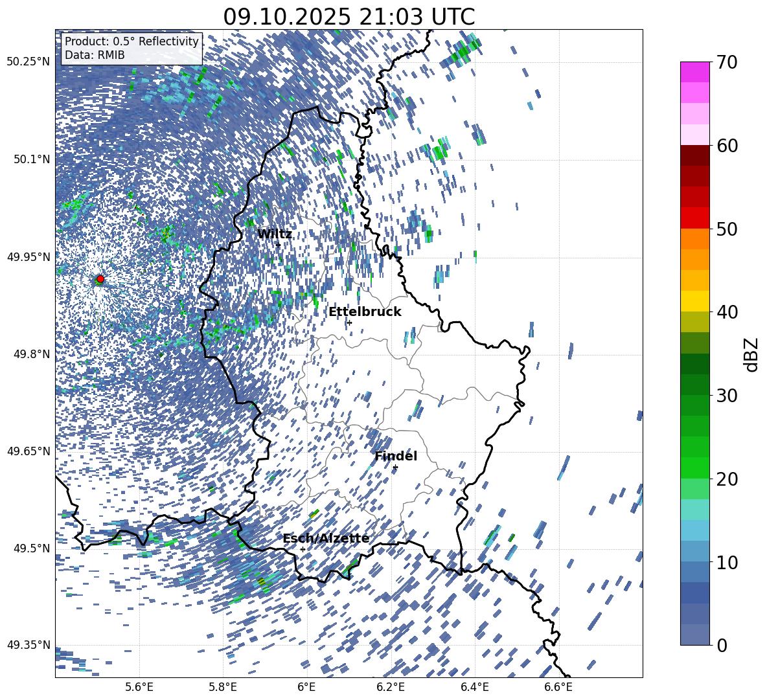Click the yellow 40 dBZ colorbar segment

[694, 301]
